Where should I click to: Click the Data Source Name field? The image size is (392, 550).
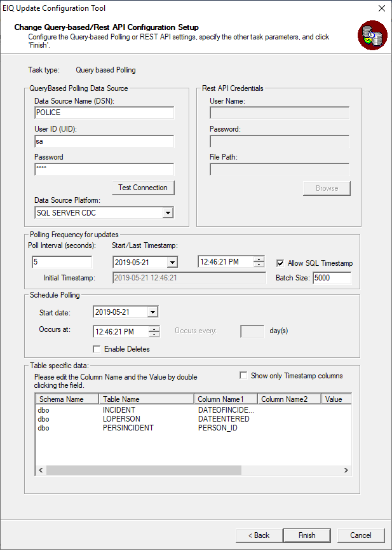[104, 113]
